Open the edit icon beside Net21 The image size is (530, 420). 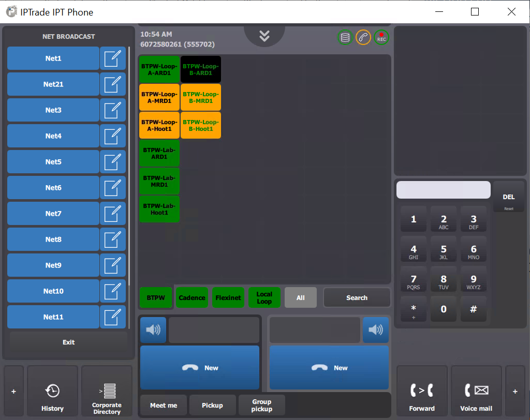(113, 84)
